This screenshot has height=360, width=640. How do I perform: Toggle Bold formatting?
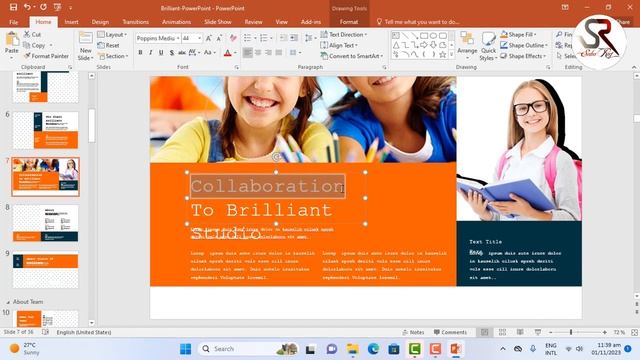[x=140, y=53]
